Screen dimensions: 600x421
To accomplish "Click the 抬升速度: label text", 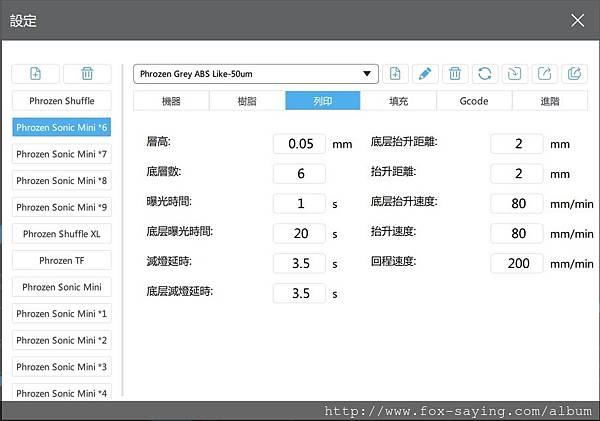I will (393, 231).
